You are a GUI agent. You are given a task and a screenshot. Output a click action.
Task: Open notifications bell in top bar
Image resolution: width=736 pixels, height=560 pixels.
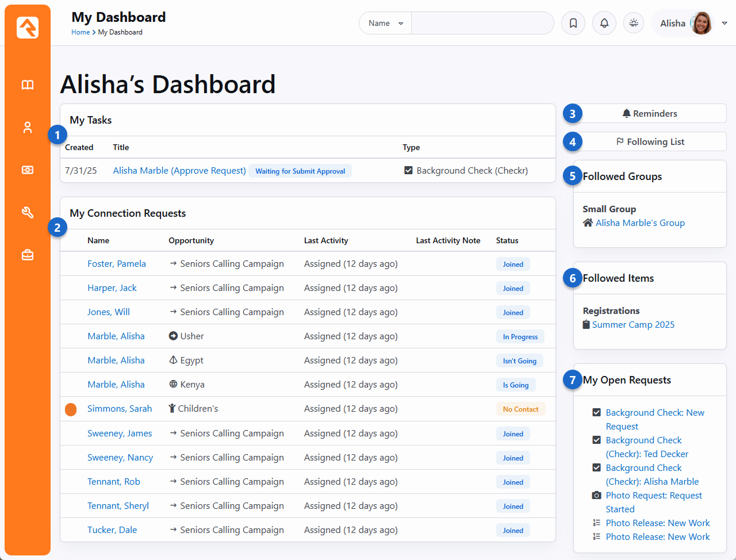[604, 24]
